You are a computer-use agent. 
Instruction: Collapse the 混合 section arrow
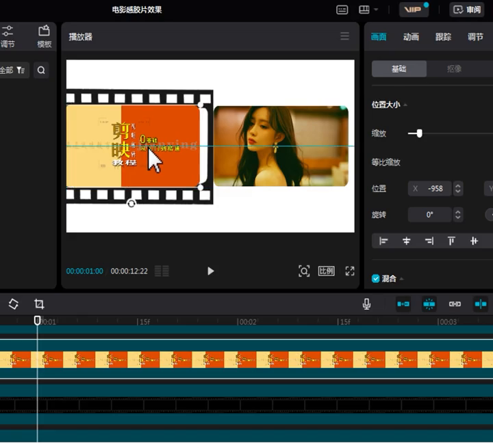click(x=401, y=279)
